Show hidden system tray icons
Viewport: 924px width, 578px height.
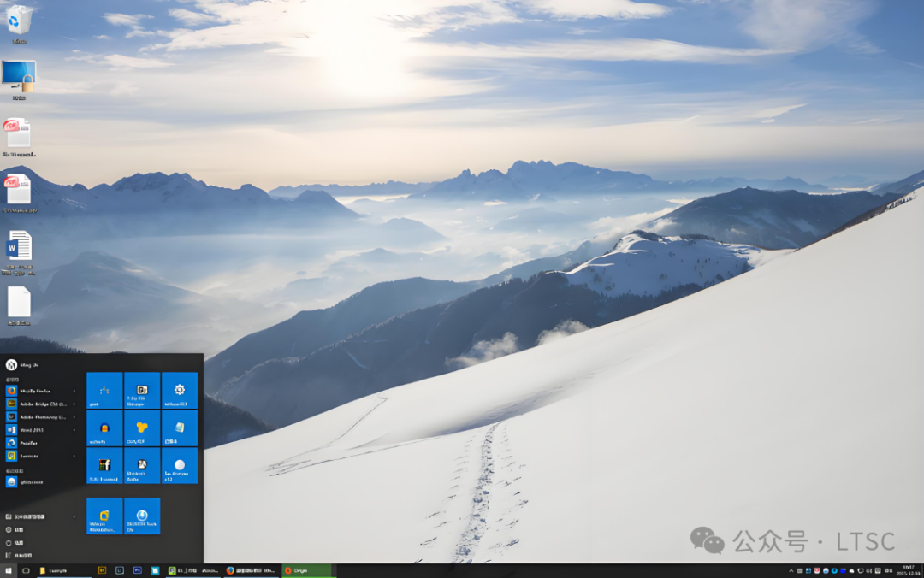point(791,571)
